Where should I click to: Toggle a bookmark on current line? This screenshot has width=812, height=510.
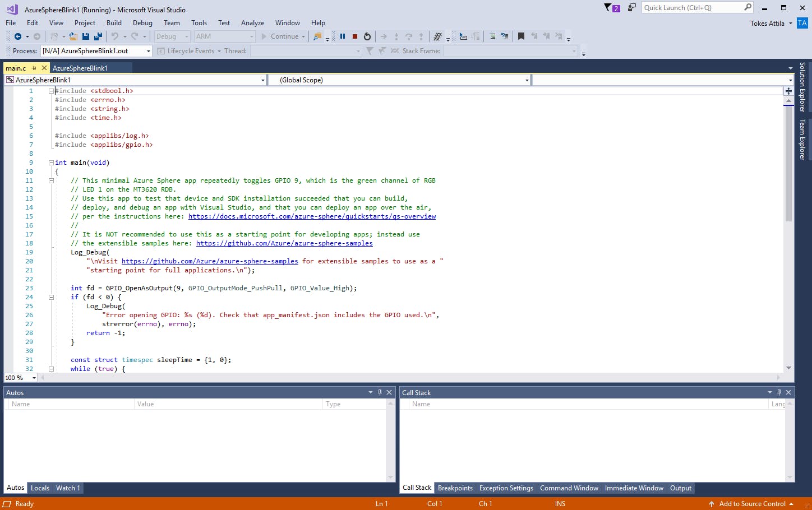click(x=522, y=36)
